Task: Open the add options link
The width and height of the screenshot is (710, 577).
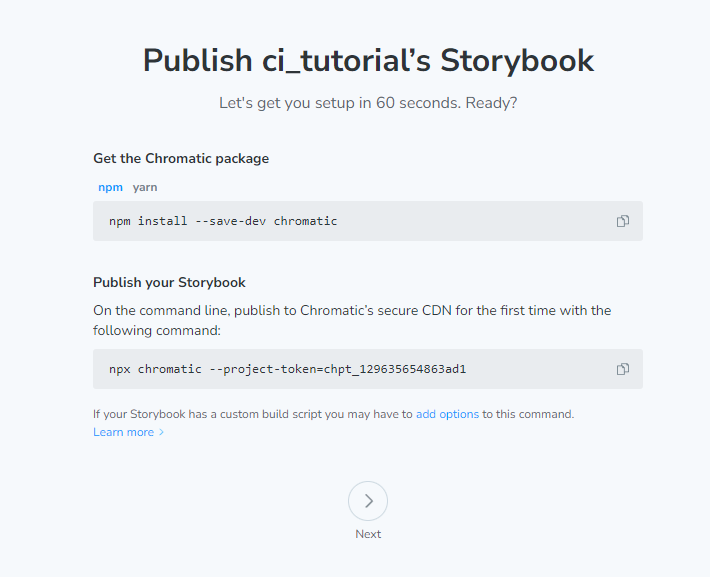Action: point(447,414)
